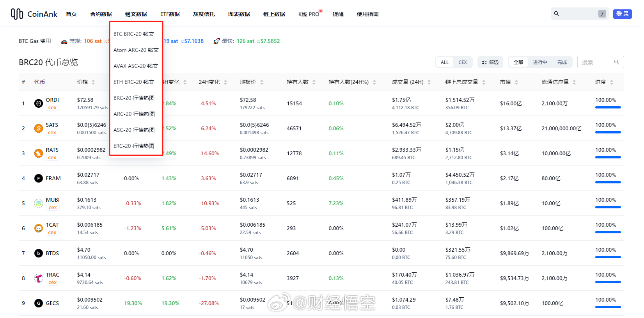The image size is (644, 318).
Task: Click the cex tag under TRAC
Action: (x=53, y=282)
